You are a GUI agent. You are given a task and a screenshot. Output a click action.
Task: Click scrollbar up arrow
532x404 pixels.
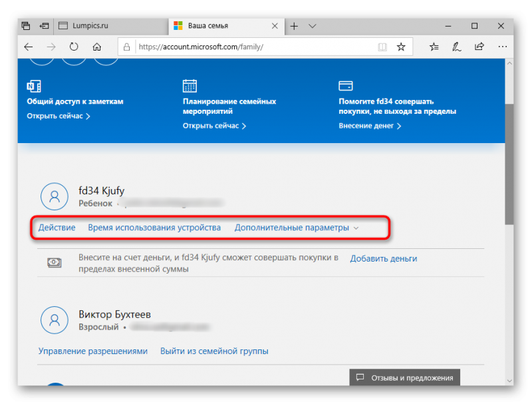click(x=509, y=63)
